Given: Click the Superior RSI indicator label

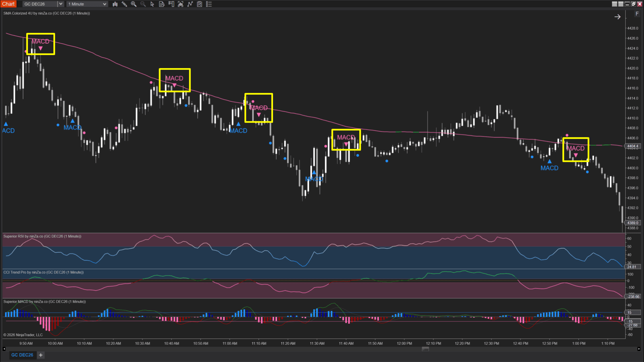Looking at the screenshot, I should (x=42, y=236).
